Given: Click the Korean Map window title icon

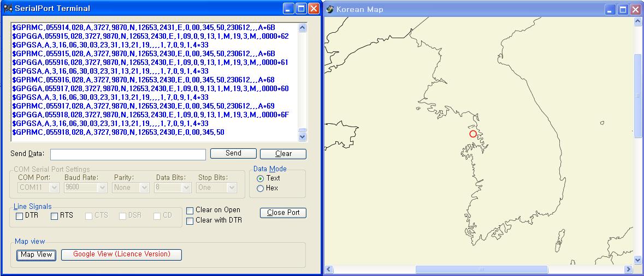Looking at the screenshot, I should coord(330,9).
